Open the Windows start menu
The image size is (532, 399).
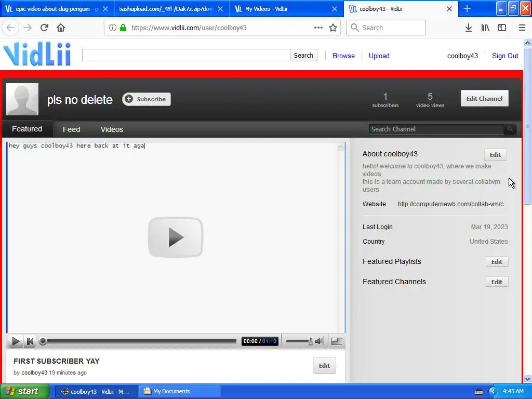24,391
